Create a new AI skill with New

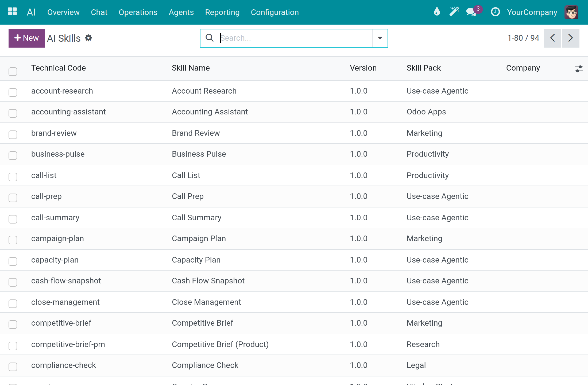click(27, 38)
